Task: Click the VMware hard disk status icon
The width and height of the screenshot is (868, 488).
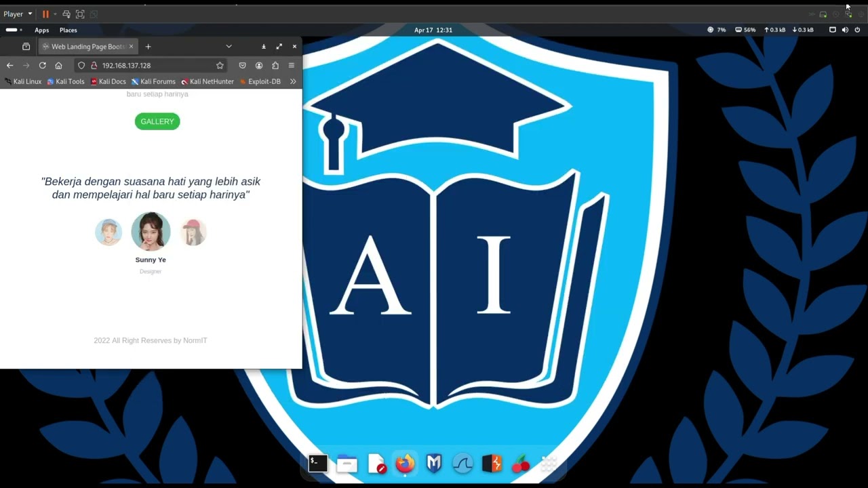Action: tap(823, 14)
